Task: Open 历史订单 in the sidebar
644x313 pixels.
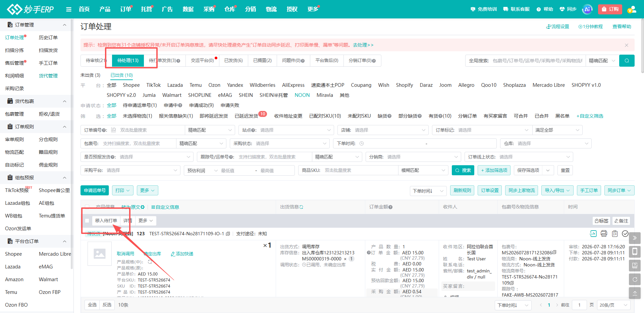Action: (48, 38)
